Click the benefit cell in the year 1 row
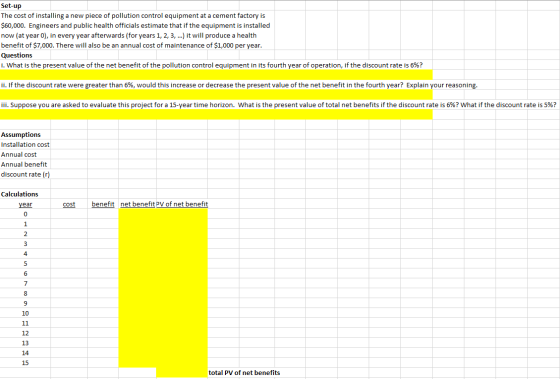 [x=103, y=224]
